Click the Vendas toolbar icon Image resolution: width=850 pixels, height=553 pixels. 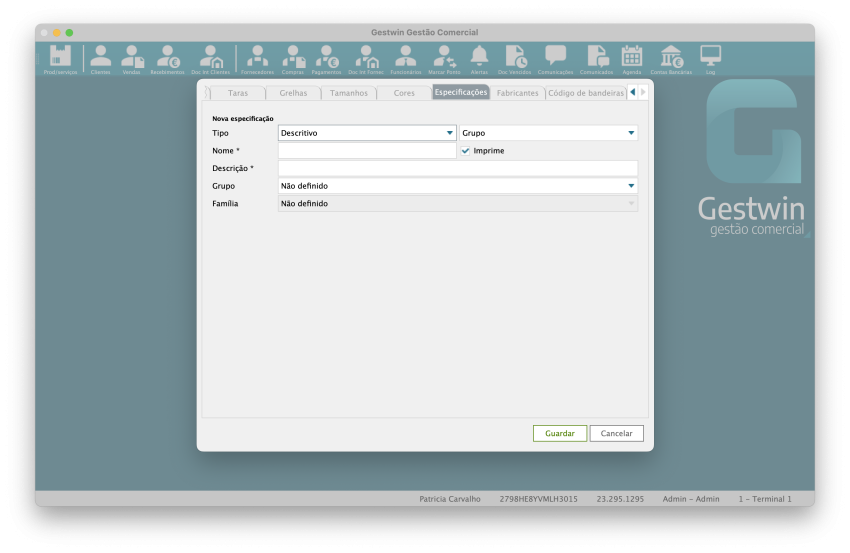tap(132, 58)
